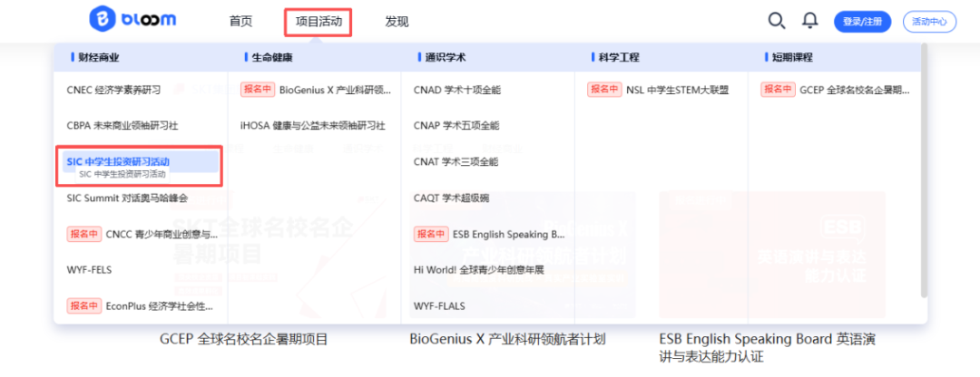Screen dimensions: 980x377
Task: Click the dropdown panel scrollbar
Action: 924,172
